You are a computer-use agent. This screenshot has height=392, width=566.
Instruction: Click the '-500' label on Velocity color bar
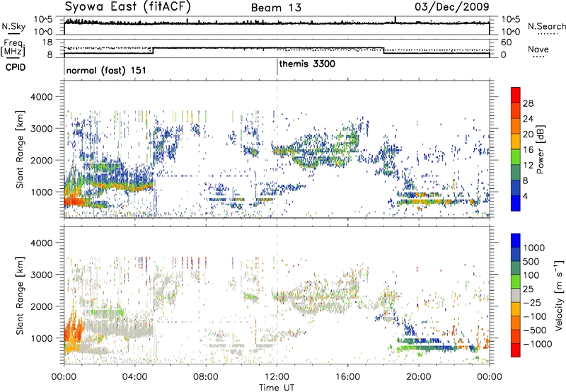click(535, 330)
